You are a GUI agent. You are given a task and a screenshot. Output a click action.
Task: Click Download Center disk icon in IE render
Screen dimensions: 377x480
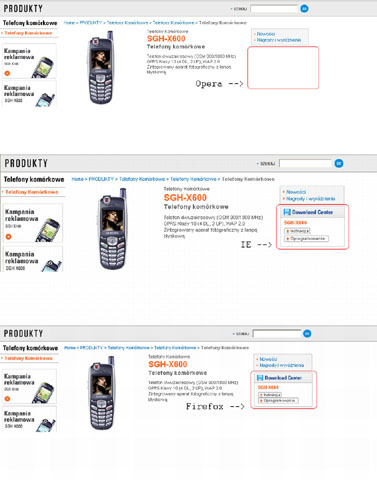tap(287, 212)
